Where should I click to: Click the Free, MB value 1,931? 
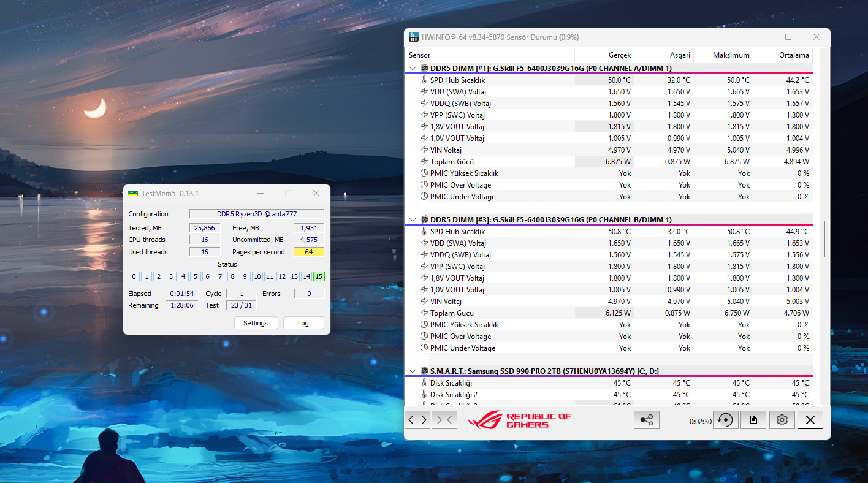point(309,228)
